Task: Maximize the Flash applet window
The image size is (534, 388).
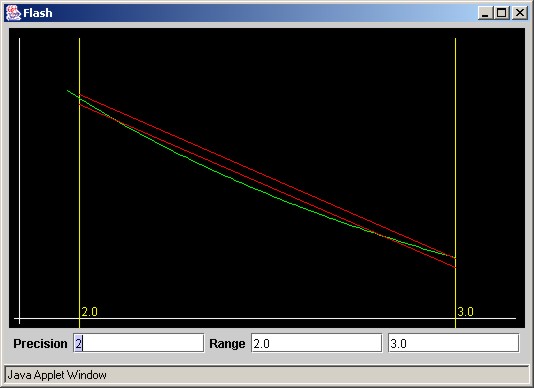Action: tap(501, 13)
